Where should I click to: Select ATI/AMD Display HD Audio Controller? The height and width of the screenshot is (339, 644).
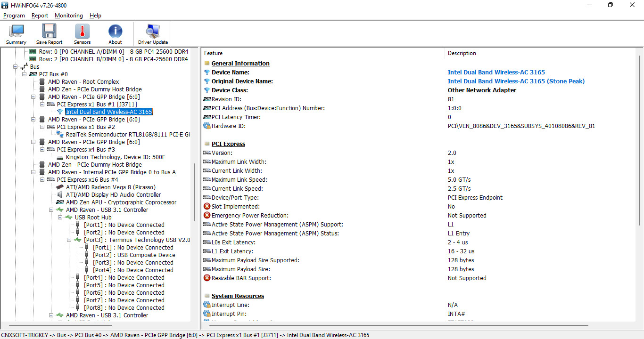click(x=113, y=195)
